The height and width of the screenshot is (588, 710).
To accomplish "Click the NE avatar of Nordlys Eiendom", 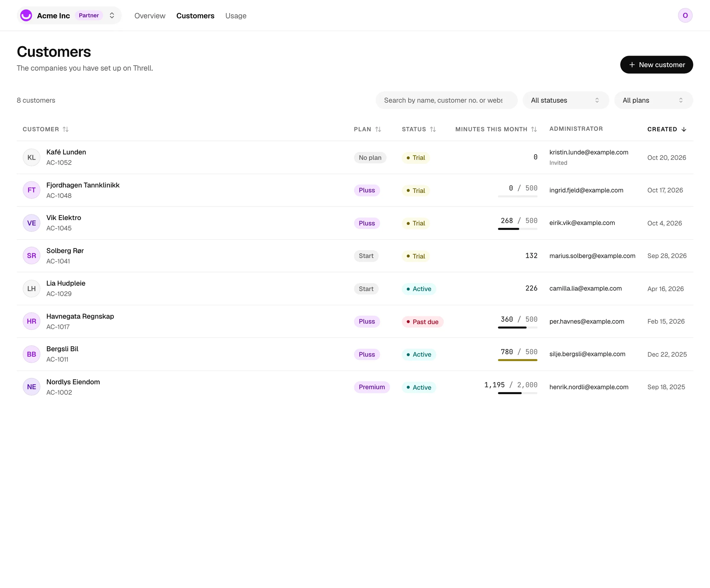I will click(31, 387).
